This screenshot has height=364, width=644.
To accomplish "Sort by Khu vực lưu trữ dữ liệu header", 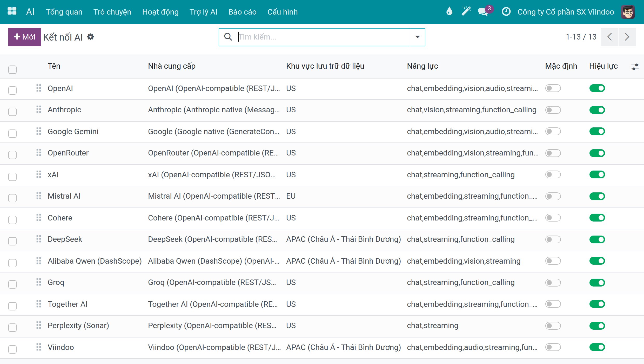I will coord(325,66).
